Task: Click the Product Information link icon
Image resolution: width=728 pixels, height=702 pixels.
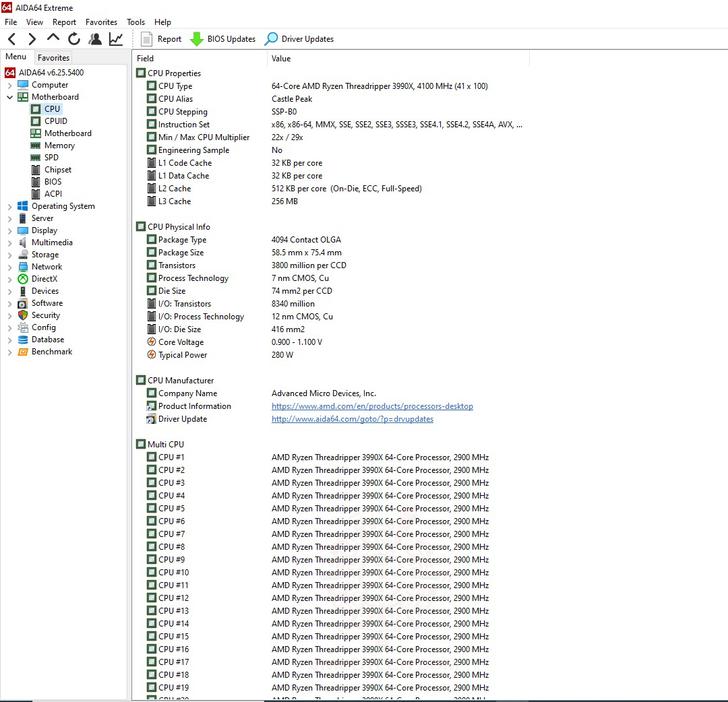Action: click(152, 406)
